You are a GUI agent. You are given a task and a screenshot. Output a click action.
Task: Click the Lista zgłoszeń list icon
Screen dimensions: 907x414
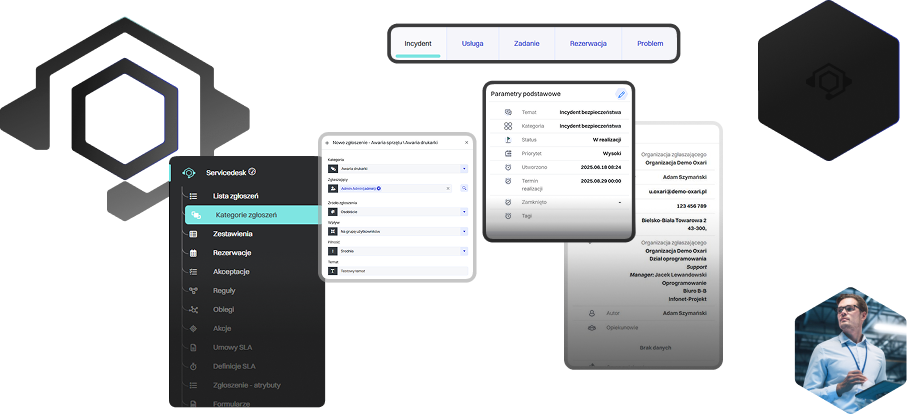[193, 196]
